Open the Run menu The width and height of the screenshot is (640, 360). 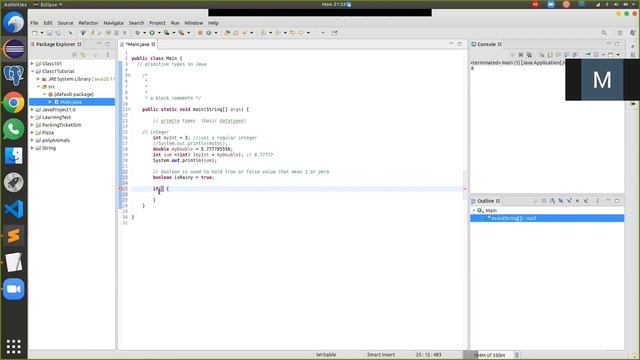[x=175, y=23]
